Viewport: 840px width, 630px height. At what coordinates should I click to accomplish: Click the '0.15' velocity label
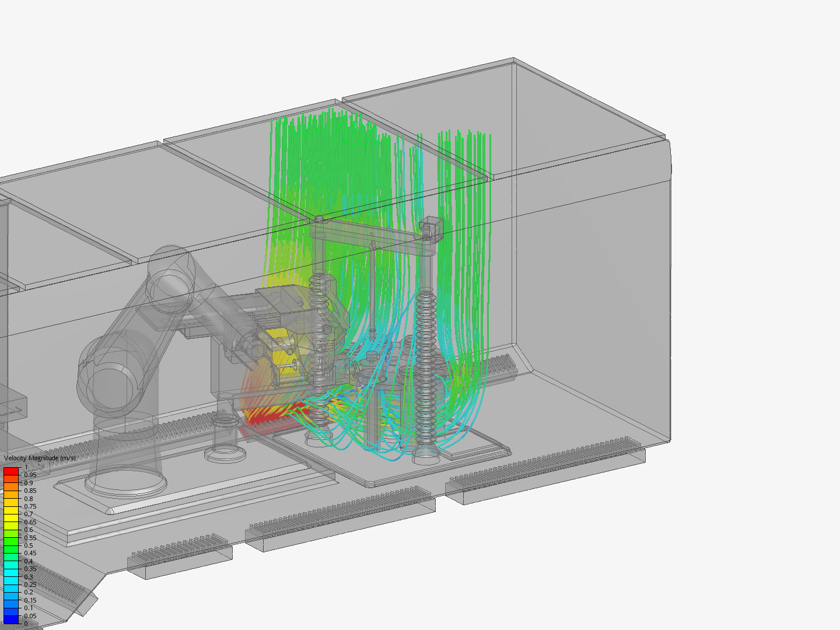[x=30, y=600]
